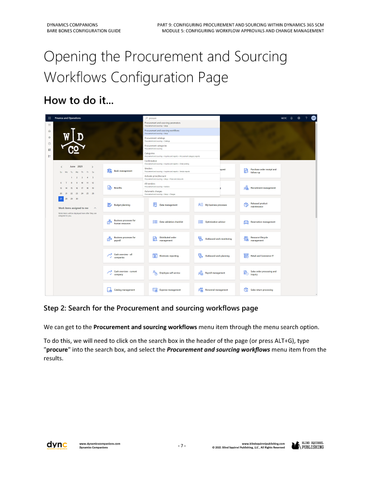Screen dimensions: 371x480
Task: Open the Electronic reporting tile icon
Action: [155, 256]
